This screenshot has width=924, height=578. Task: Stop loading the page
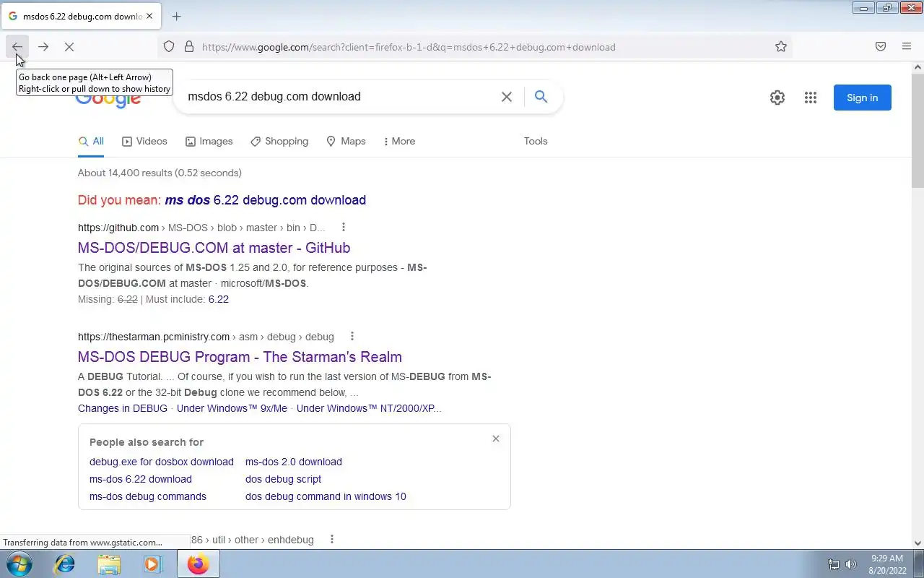pyautogui.click(x=69, y=47)
